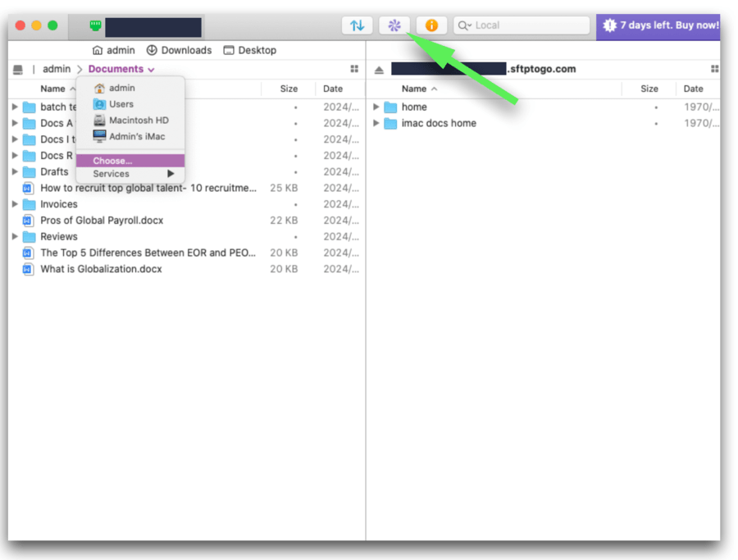Toggle sort order on the remote Name column
Image resolution: width=738 pixels, height=560 pixels.
click(414, 89)
